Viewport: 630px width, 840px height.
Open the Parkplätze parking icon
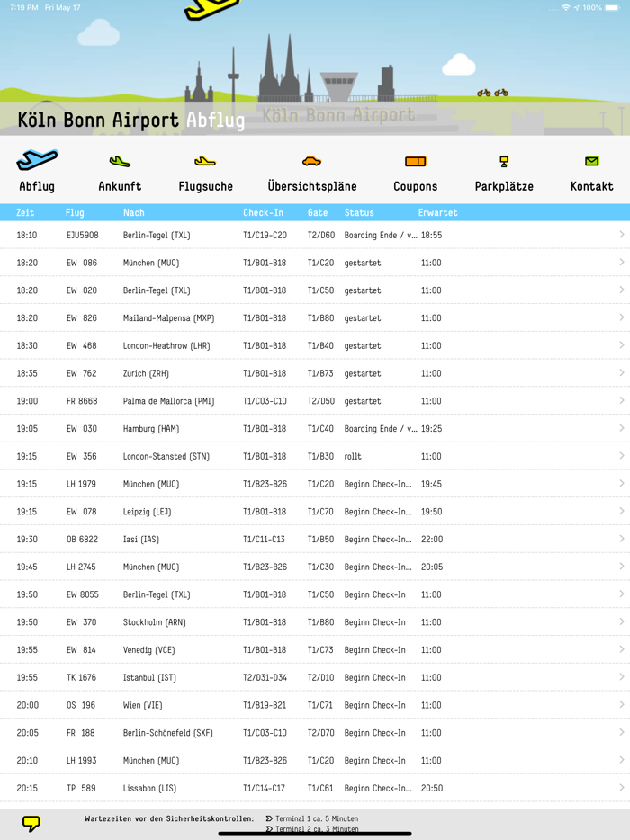click(504, 161)
